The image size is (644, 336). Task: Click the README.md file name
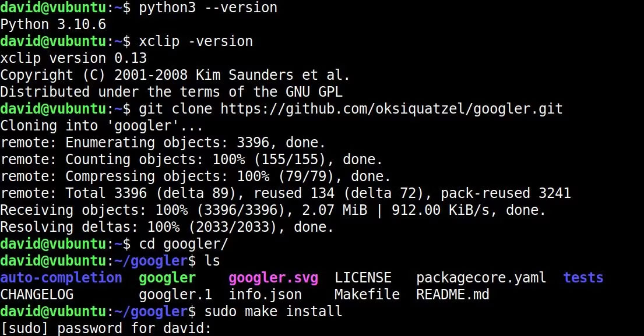click(452, 295)
